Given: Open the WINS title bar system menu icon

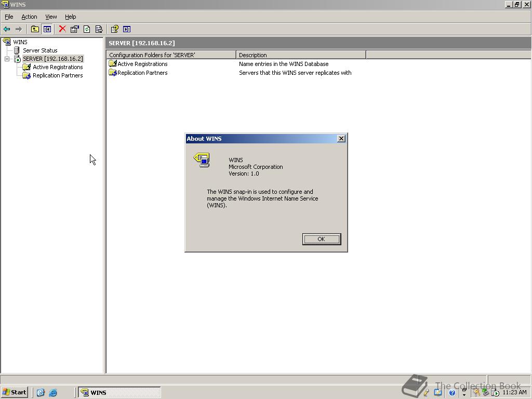Looking at the screenshot, I should click(5, 4).
